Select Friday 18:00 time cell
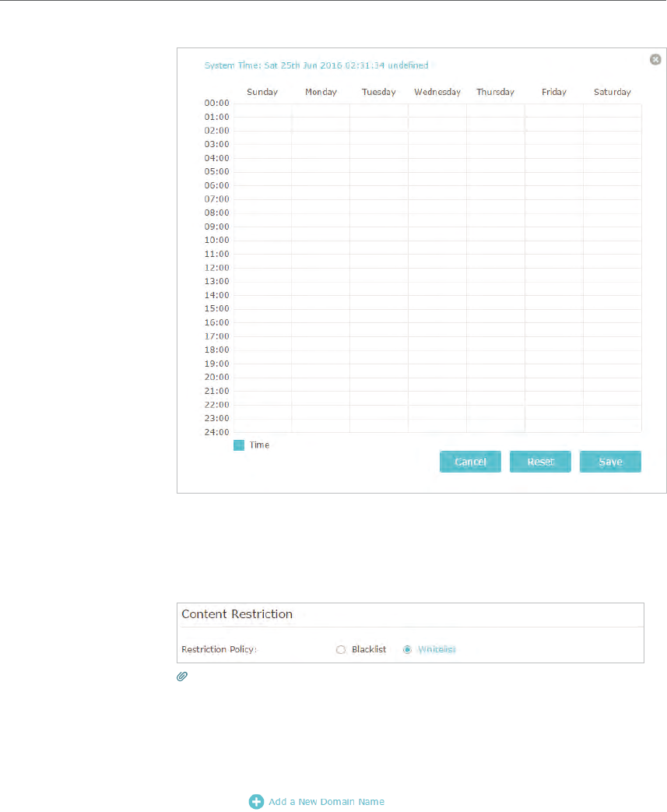The height and width of the screenshot is (812, 667). (553, 357)
